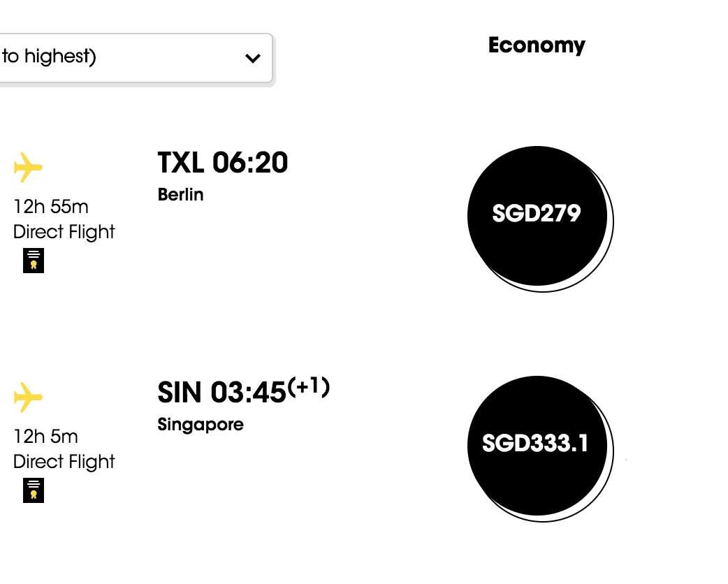Click 'Direct Flight' under 12h 5m
728x584 pixels.
pyautogui.click(x=64, y=462)
